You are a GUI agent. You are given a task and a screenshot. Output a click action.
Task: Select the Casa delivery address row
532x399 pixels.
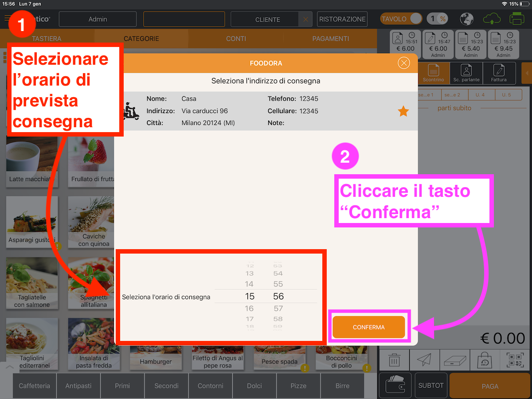pyautogui.click(x=266, y=111)
